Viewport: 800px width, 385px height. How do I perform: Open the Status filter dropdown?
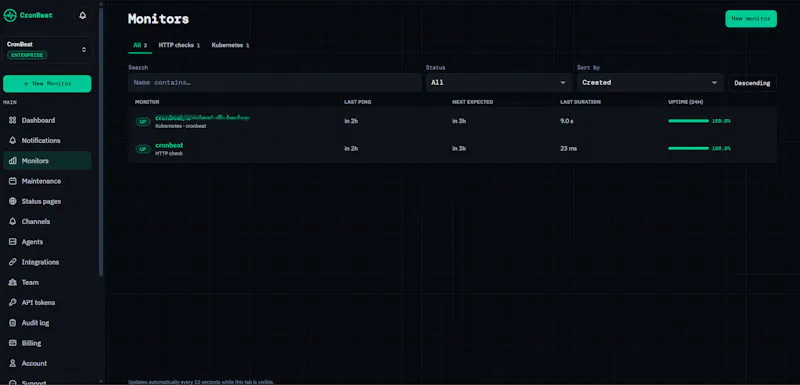[499, 83]
